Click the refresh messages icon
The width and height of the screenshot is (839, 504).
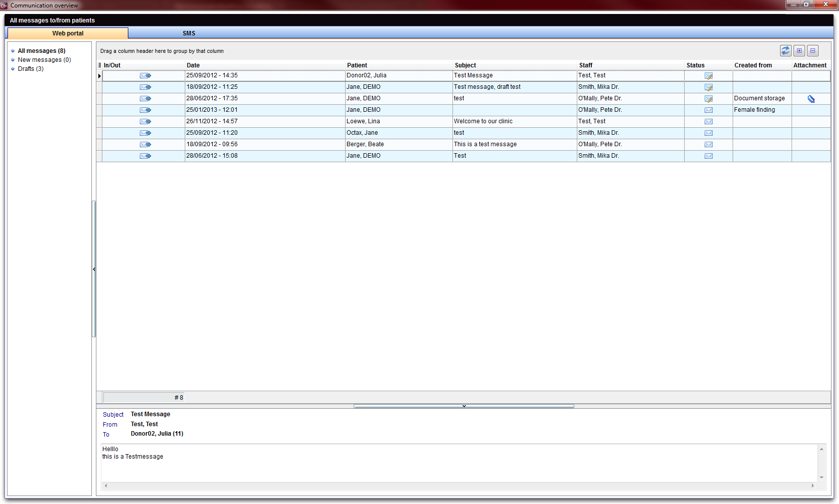point(786,50)
